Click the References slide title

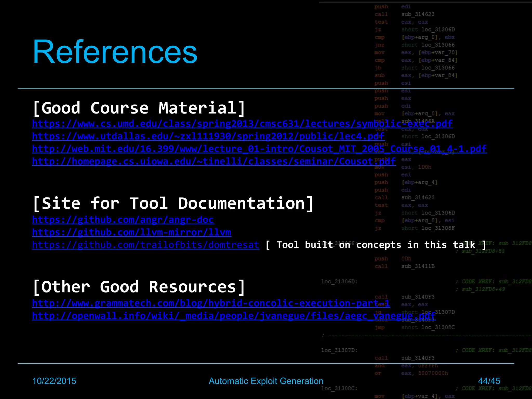pos(115,52)
